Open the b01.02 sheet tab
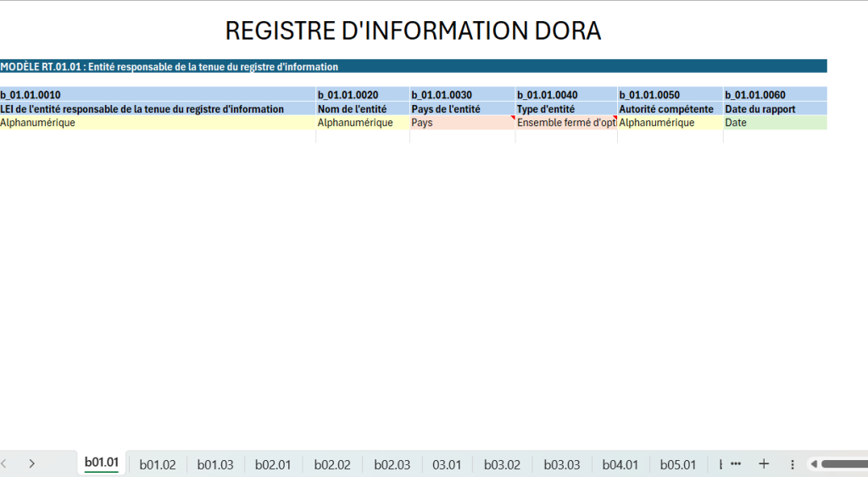The width and height of the screenshot is (868, 477). [157, 464]
